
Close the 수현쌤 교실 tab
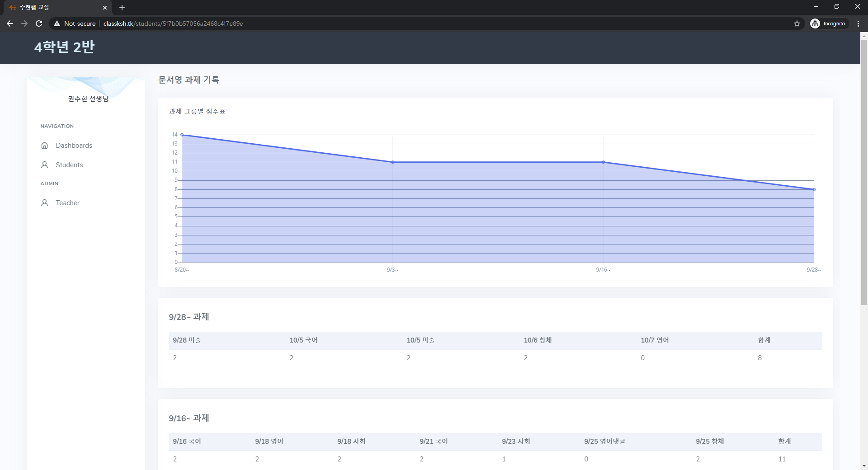(105, 8)
